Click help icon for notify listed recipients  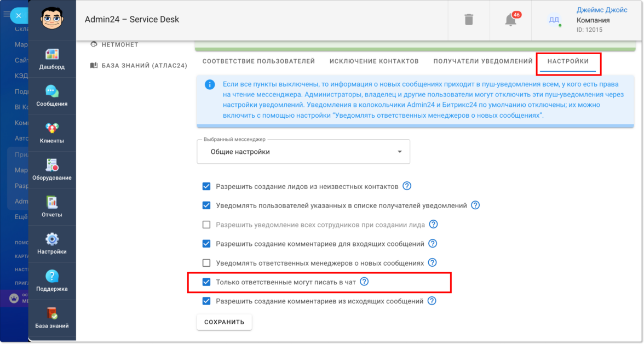point(475,205)
